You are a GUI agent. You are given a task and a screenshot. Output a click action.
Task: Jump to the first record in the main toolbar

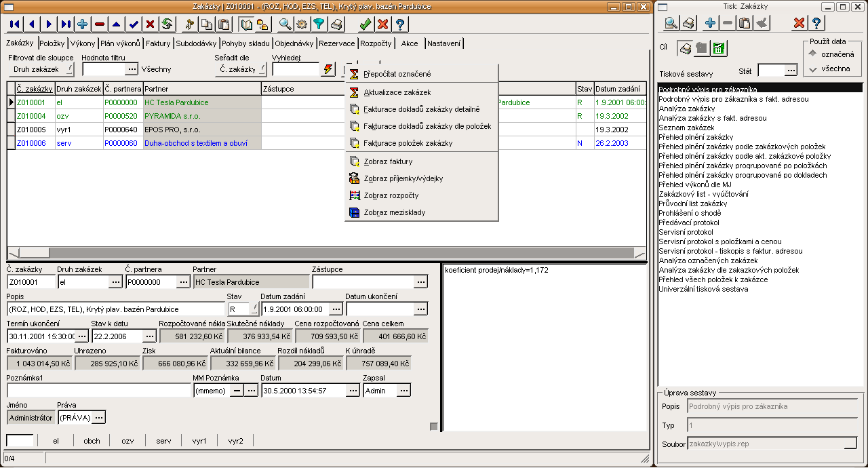[14, 24]
